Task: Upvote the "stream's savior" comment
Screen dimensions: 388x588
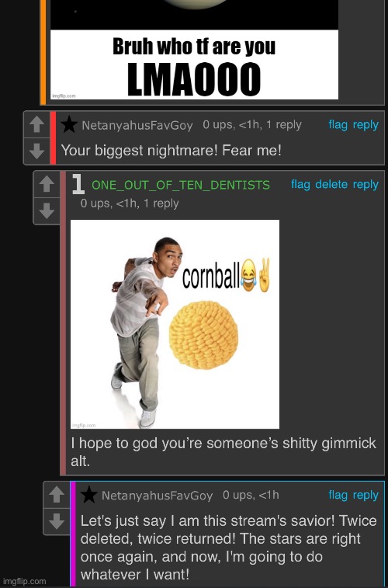Action: point(57,495)
